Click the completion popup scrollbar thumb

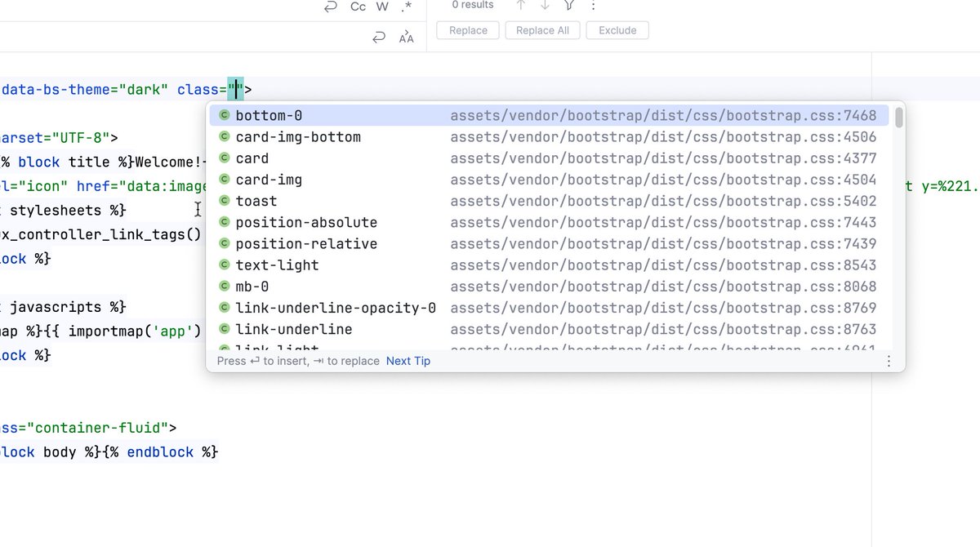pyautogui.click(x=898, y=118)
